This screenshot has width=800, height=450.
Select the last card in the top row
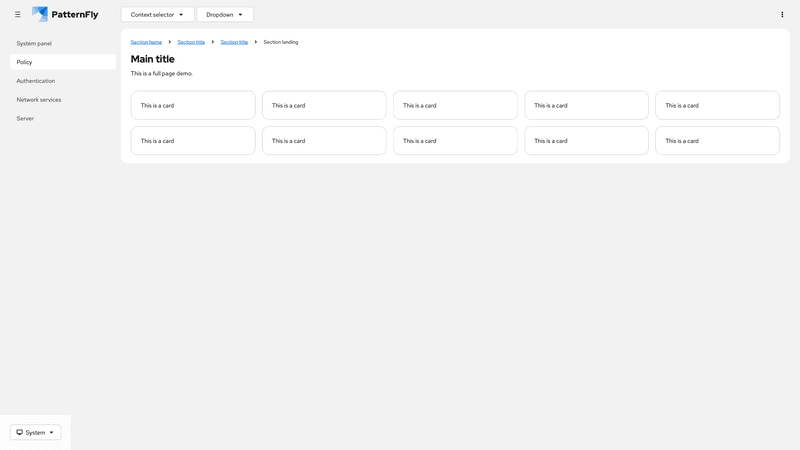click(x=717, y=105)
